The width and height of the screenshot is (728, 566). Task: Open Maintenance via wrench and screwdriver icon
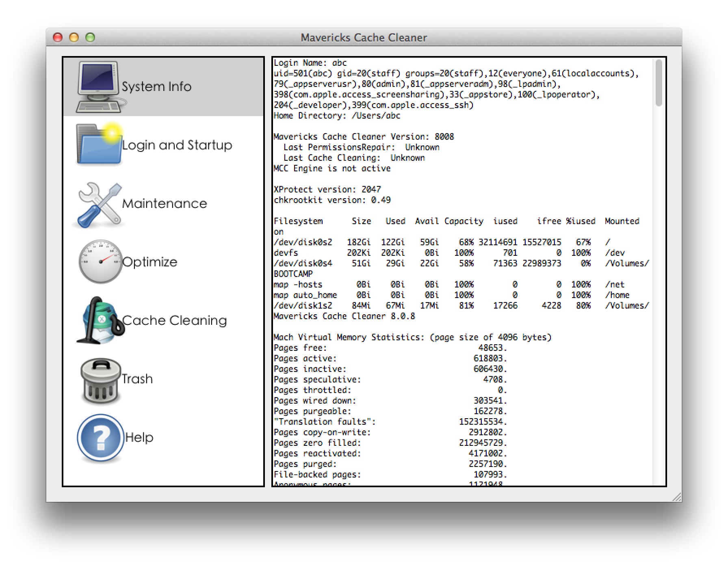99,204
